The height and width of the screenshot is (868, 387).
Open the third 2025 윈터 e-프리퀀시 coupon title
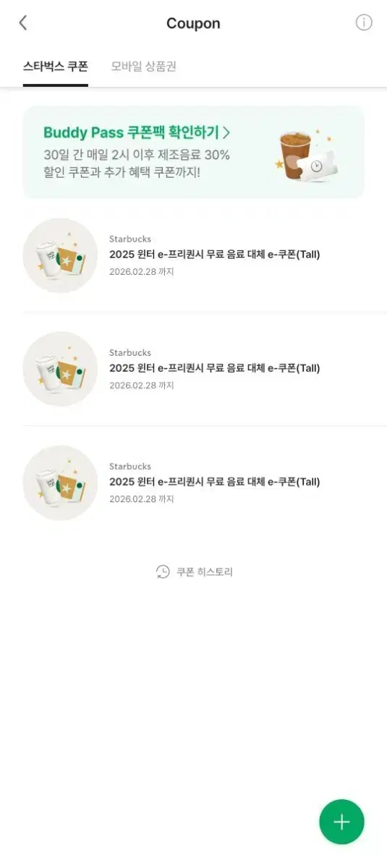pyautogui.click(x=214, y=482)
